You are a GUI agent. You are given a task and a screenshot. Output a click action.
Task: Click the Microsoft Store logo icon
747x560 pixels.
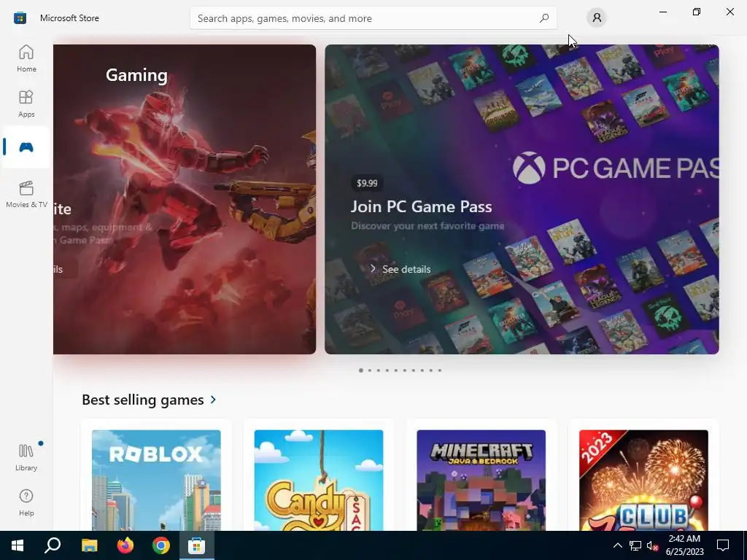(x=20, y=18)
